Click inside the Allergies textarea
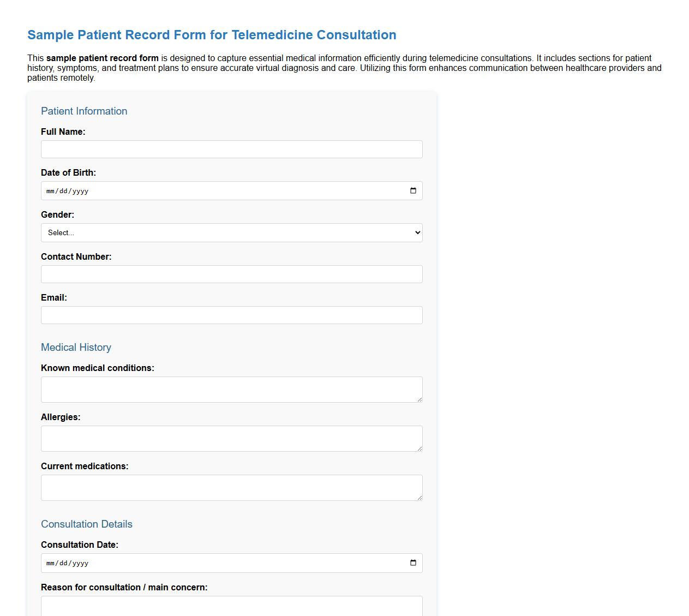This screenshot has height=616, width=689. click(231, 438)
